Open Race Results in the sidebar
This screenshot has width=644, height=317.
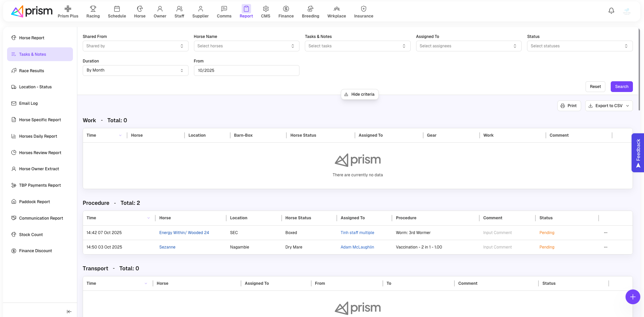pos(32,71)
